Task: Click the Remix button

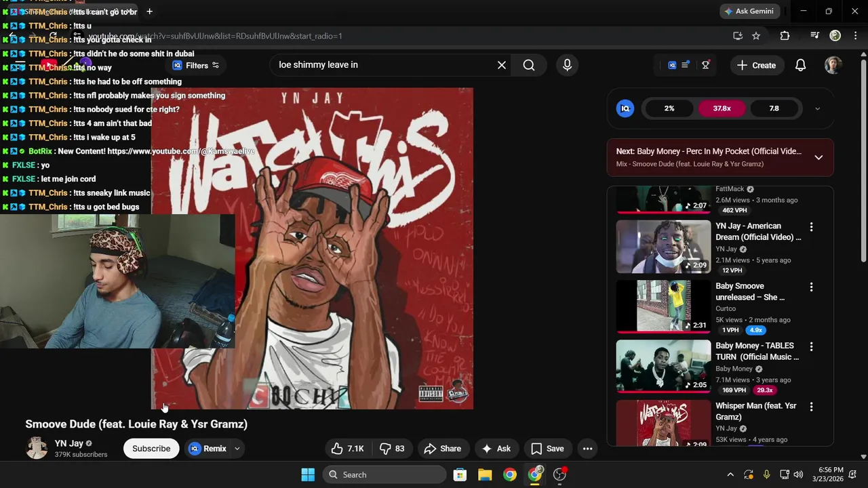Action: (209, 449)
